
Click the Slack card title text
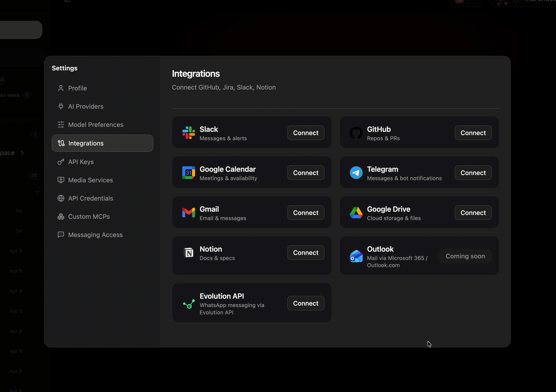209,129
